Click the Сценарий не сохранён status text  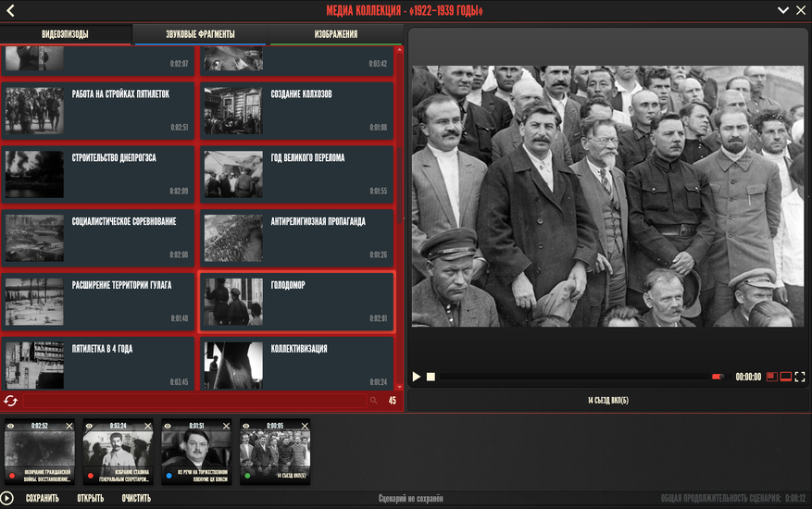411,499
